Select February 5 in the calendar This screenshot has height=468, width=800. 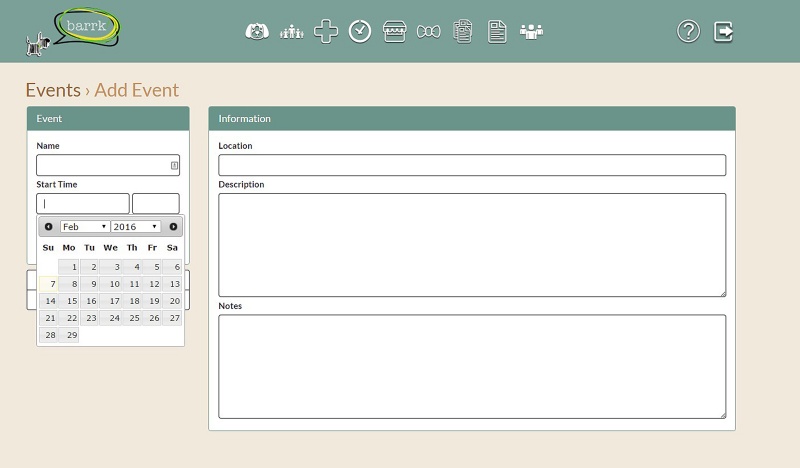coord(152,267)
